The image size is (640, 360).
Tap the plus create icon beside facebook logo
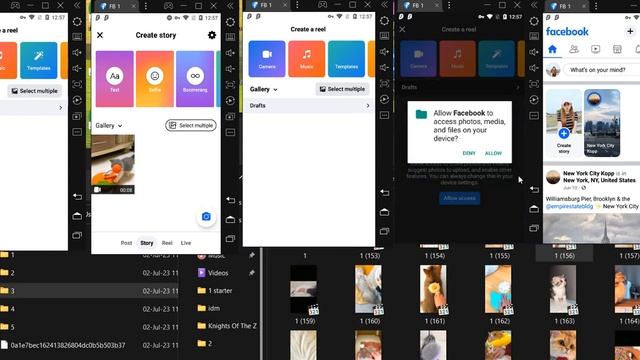pos(630,31)
